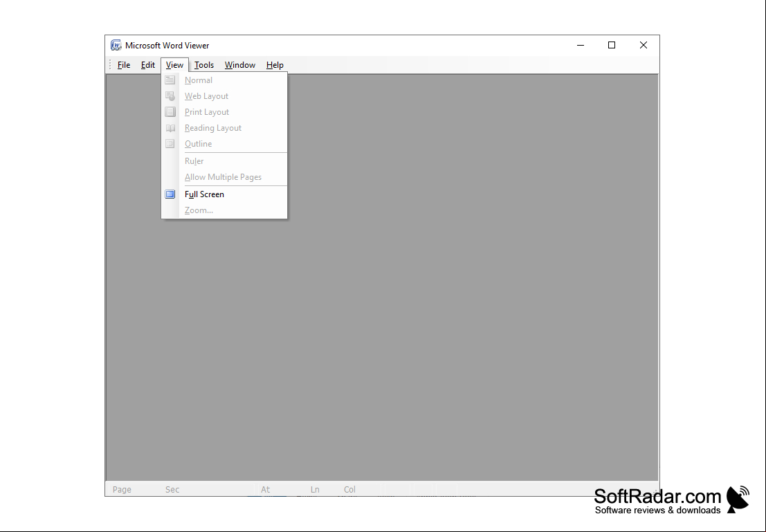Image resolution: width=766 pixels, height=532 pixels.
Task: Click the Web Layout icon
Action: (170, 96)
